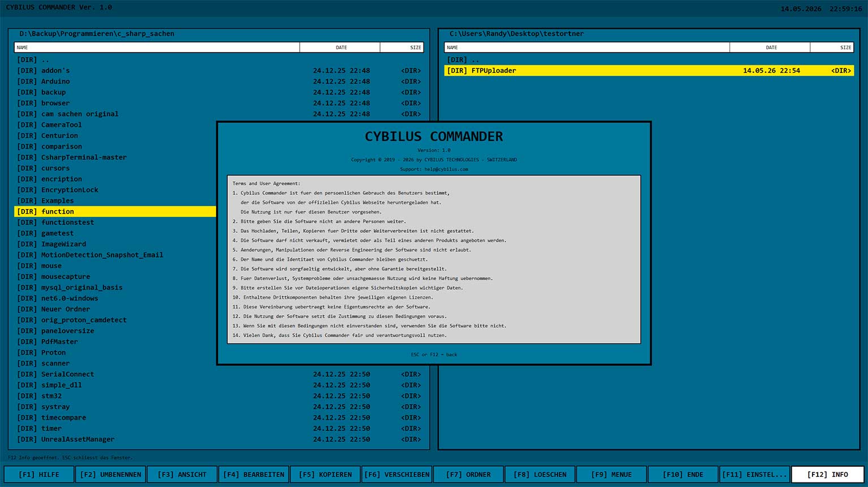
Task: Select the MotionDetection_Snapshot_Email folder
Action: tap(115, 255)
